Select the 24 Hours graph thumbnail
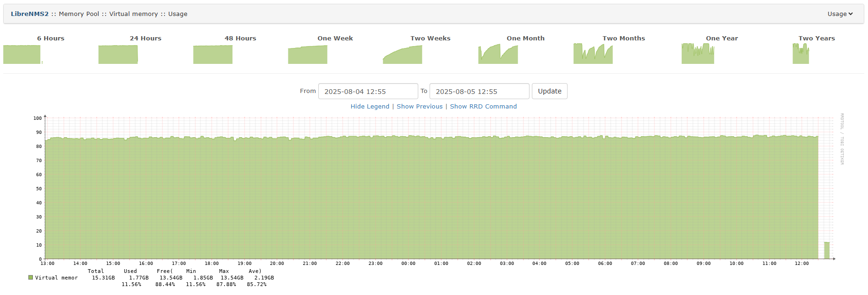868x295 pixels. pos(118,54)
